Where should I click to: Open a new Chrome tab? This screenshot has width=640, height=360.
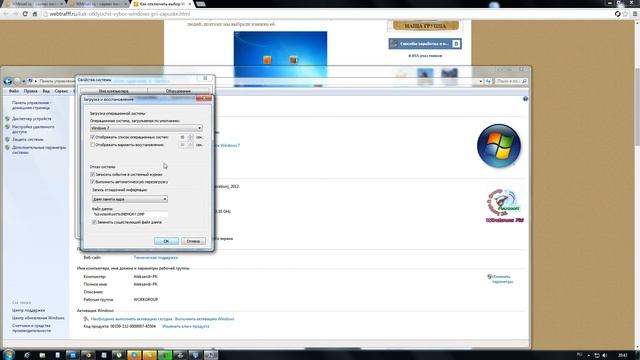click(200, 4)
